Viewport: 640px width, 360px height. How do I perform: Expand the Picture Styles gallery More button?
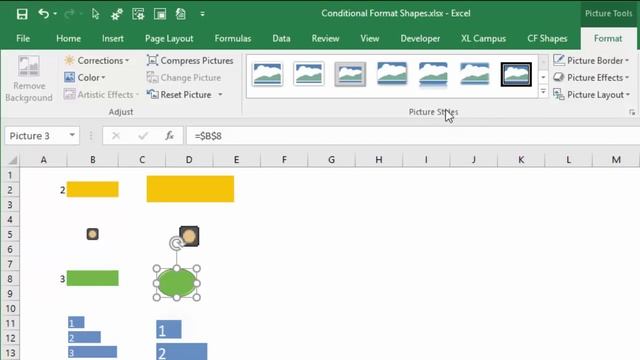(543, 92)
